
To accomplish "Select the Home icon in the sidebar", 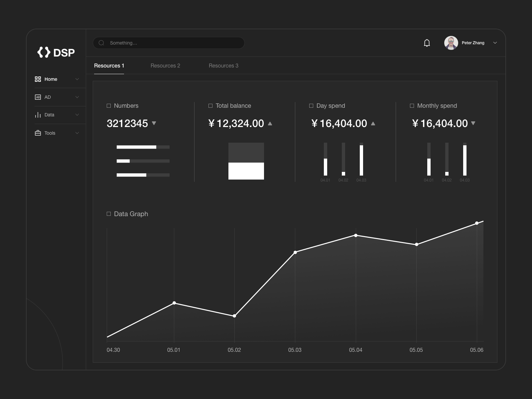I will coord(38,79).
